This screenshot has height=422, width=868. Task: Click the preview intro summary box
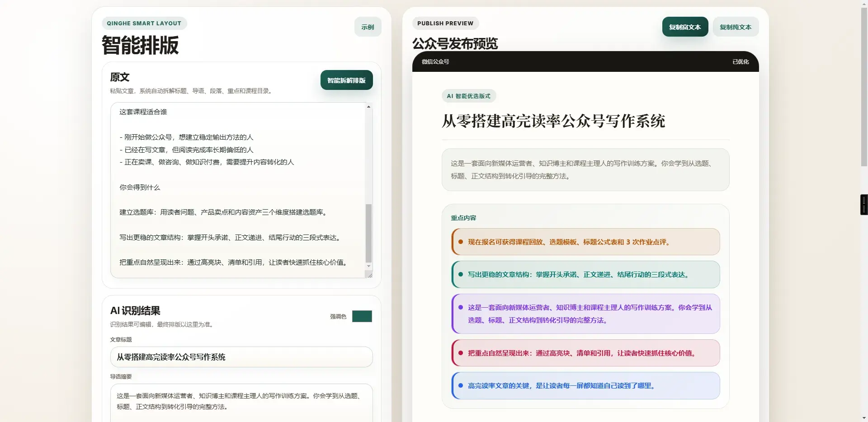(585, 170)
